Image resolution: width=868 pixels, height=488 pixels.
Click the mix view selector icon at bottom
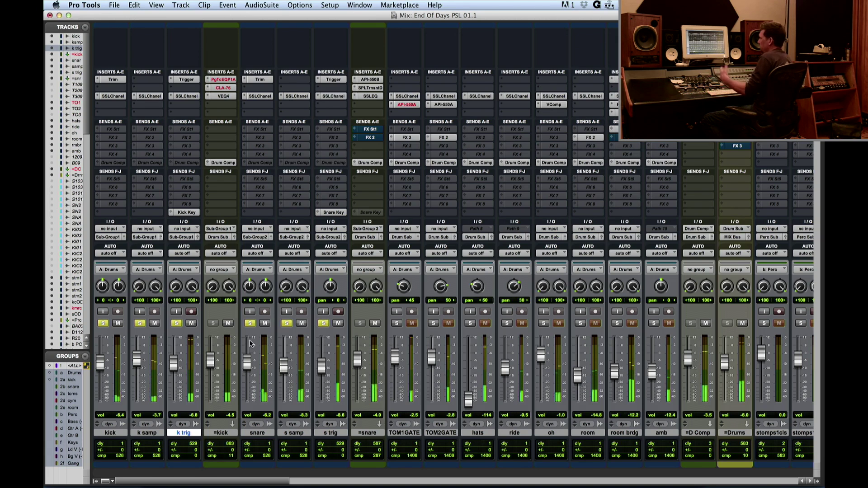point(107,481)
